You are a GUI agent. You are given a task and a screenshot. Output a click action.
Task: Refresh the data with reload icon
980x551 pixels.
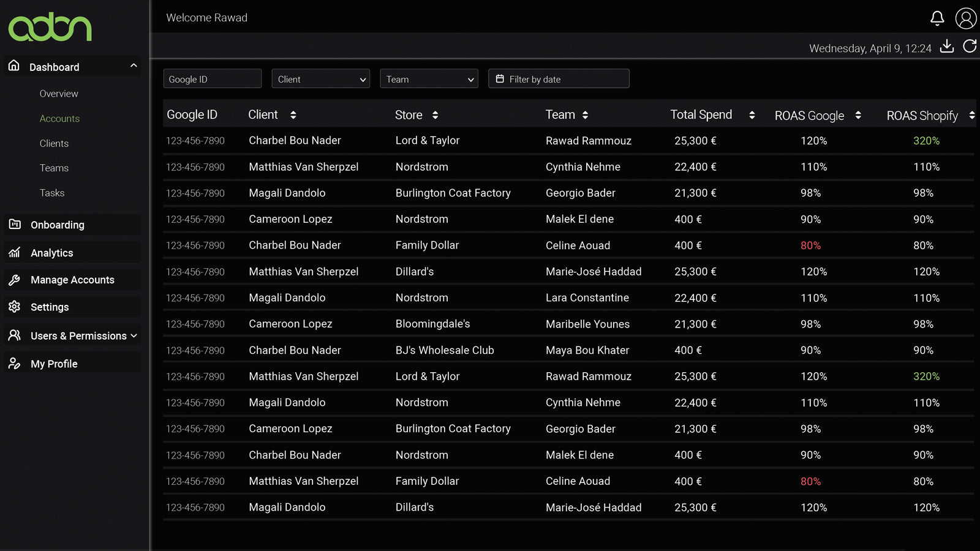970,47
